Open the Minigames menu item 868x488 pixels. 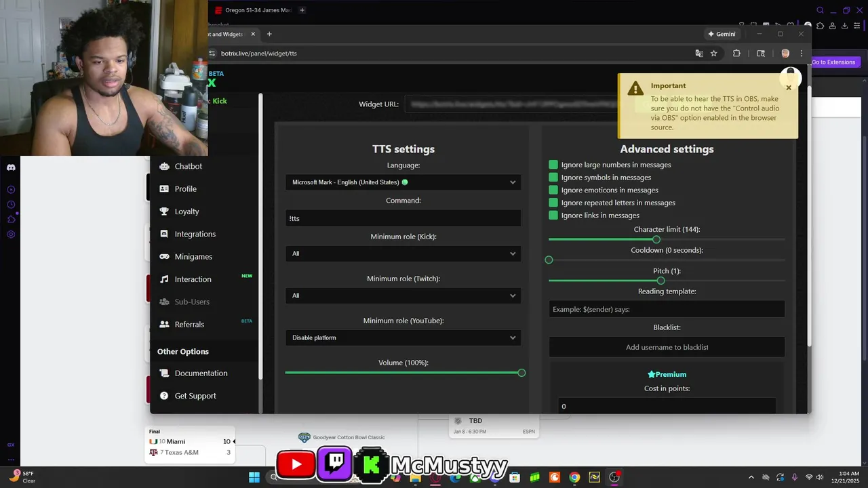click(x=193, y=257)
